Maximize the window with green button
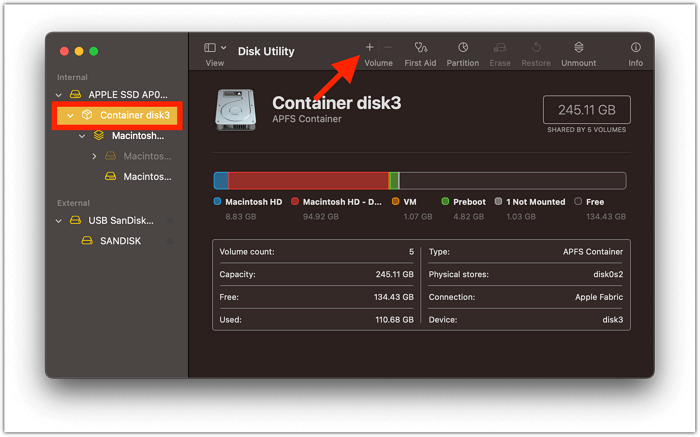Screen dimensions: 700x437 tap(94, 51)
